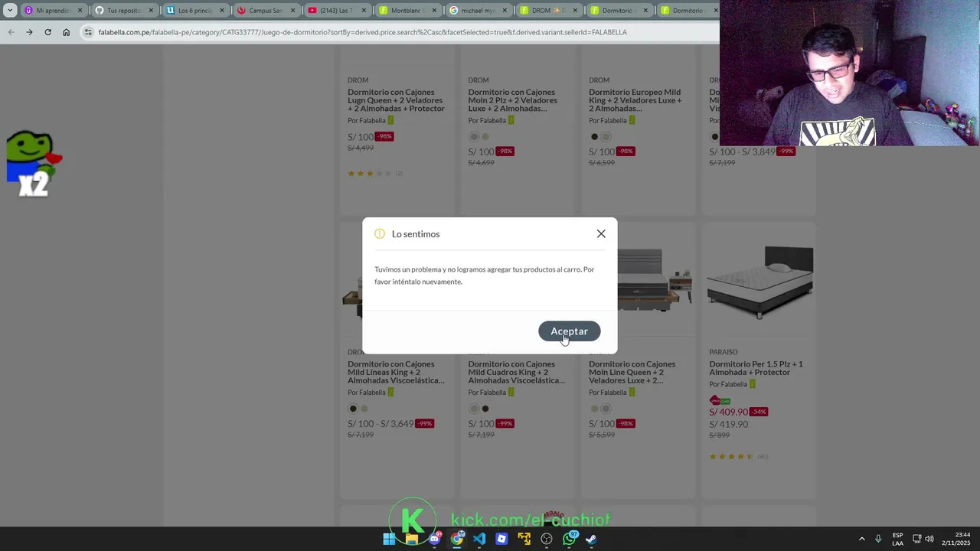
Task: Open Dormitorio con Cajones Mild Líneas King
Action: [x=396, y=372]
